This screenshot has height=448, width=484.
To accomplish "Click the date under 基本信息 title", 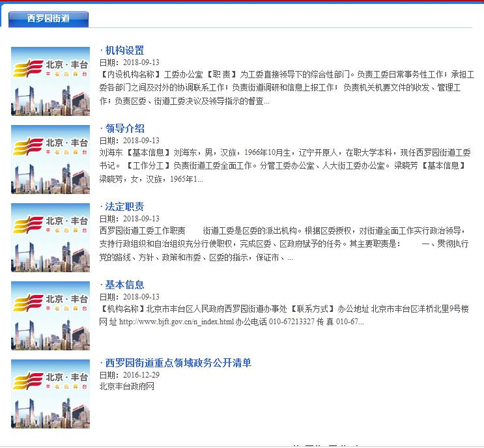I will point(130,297).
